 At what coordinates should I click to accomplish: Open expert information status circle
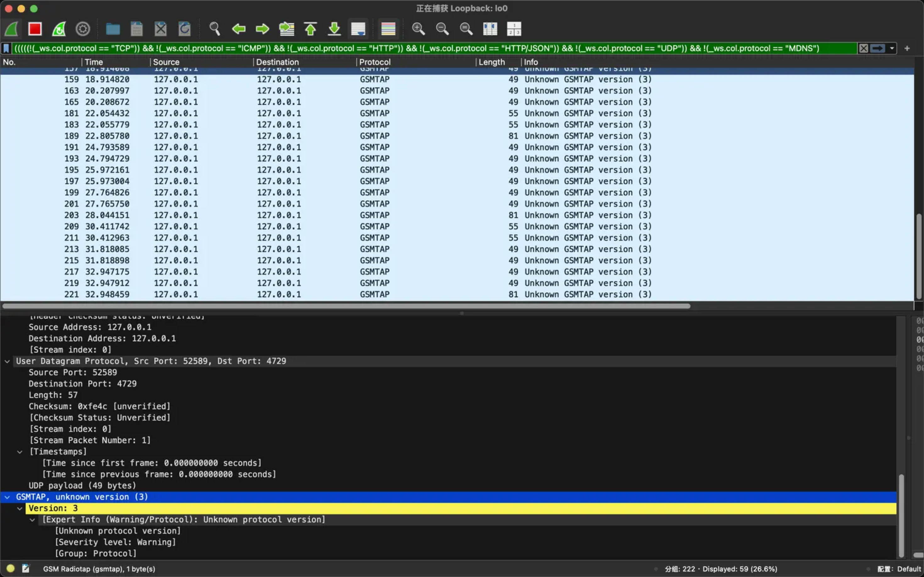10,569
